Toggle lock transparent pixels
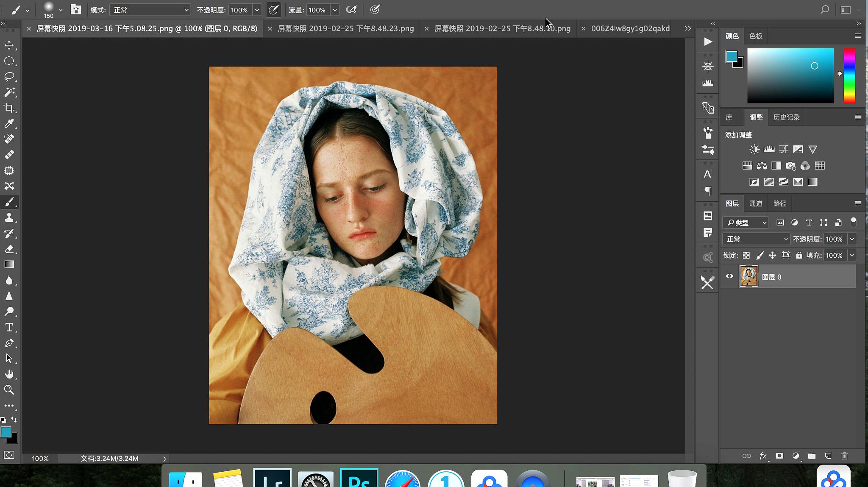This screenshot has width=868, height=487. 746,255
